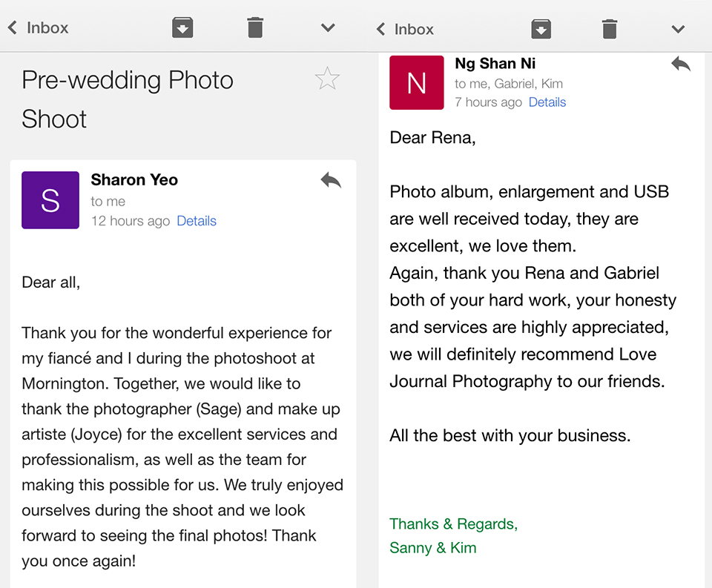Open more options above Ng Shan Ni's email
This screenshot has height=588, width=712.
tap(678, 30)
